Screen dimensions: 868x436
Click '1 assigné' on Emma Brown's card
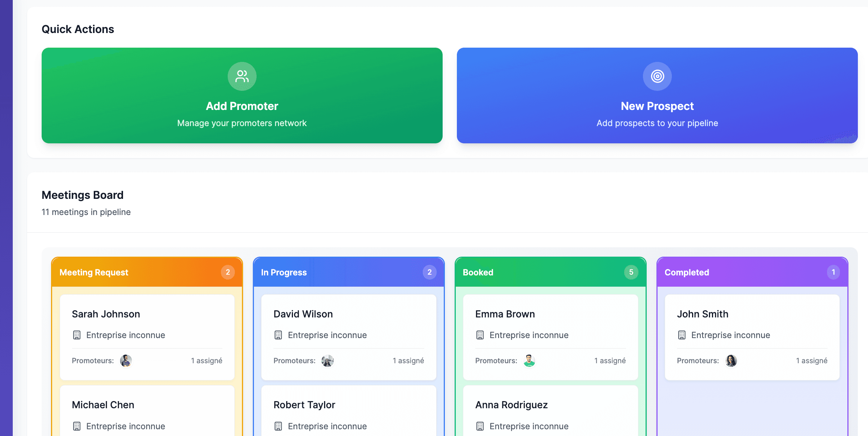point(610,361)
